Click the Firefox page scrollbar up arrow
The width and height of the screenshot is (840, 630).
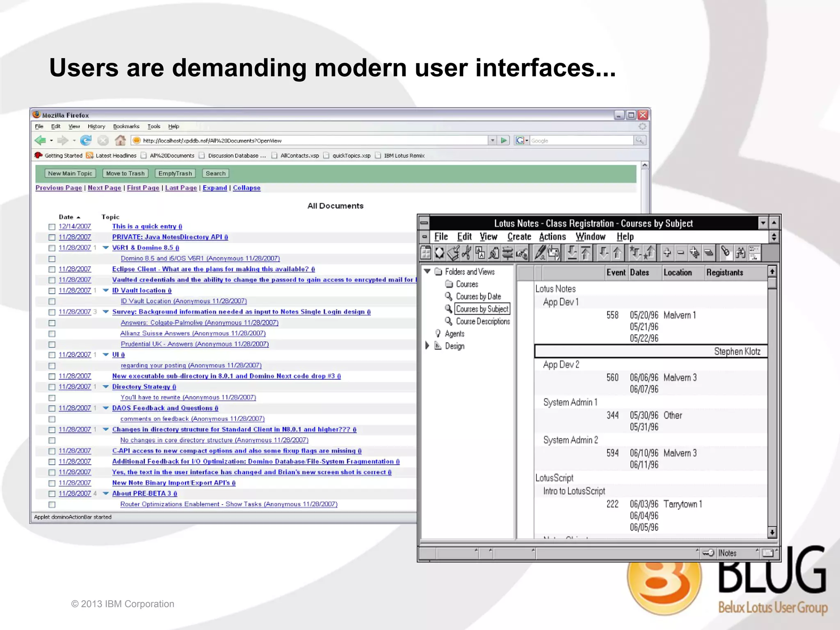pyautogui.click(x=645, y=165)
